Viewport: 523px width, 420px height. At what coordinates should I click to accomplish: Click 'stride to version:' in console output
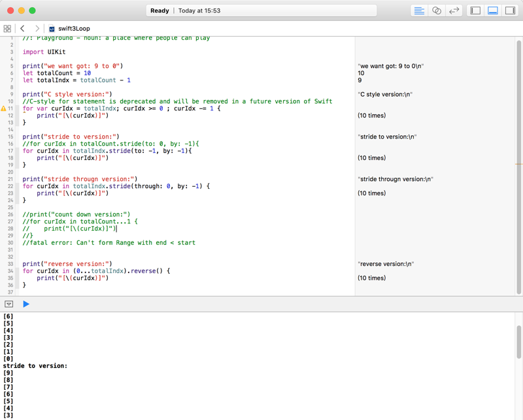pyautogui.click(x=35, y=366)
